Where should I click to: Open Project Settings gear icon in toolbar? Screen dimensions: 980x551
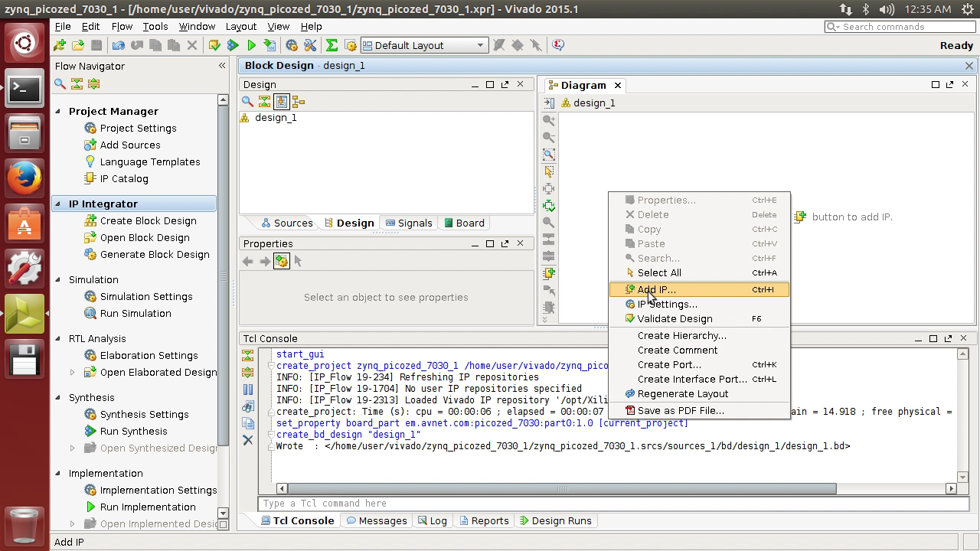tap(291, 45)
